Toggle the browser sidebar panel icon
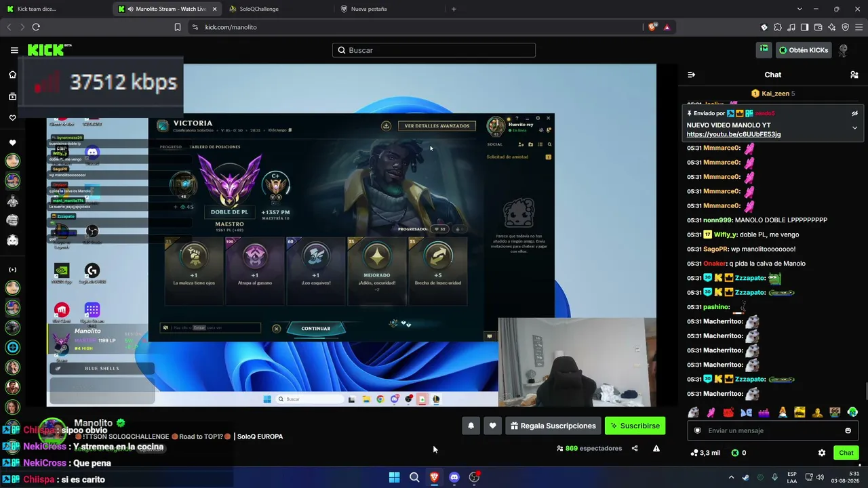 coord(805,27)
